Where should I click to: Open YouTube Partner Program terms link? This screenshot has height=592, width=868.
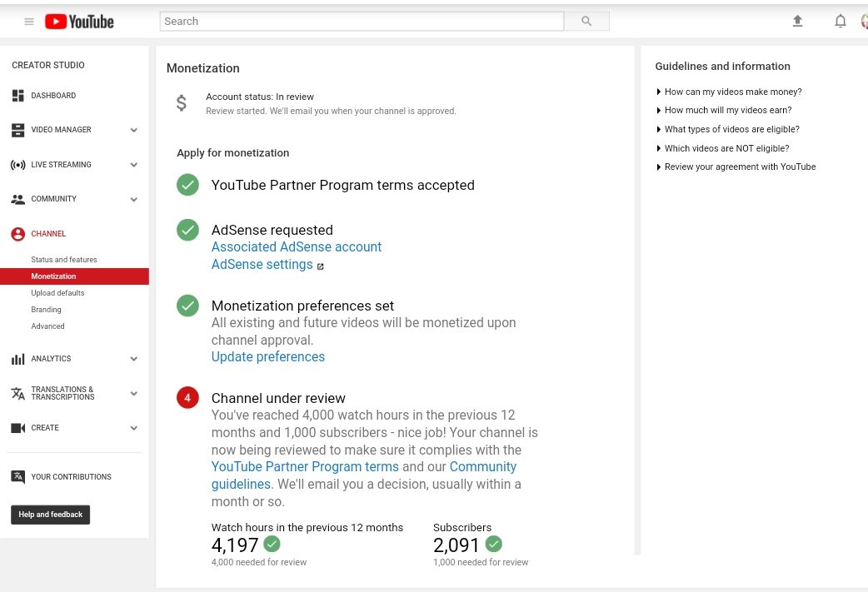click(x=305, y=466)
